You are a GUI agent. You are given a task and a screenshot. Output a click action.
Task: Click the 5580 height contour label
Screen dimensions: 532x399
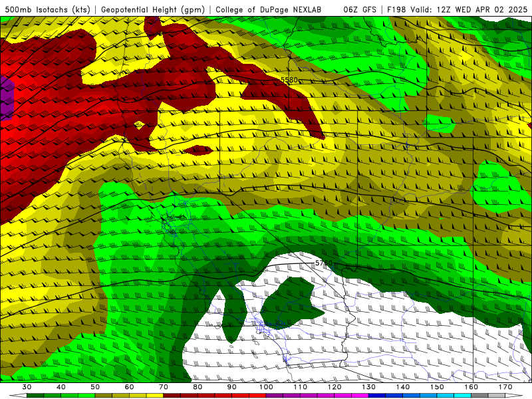tap(289, 80)
